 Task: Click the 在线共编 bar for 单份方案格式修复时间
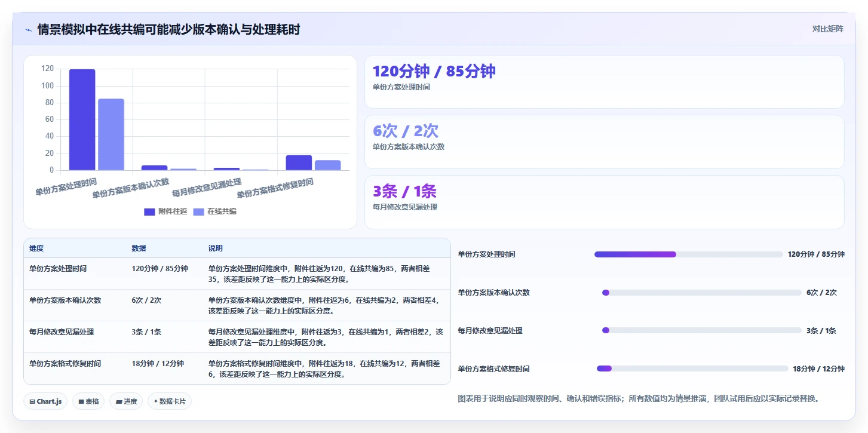(327, 165)
